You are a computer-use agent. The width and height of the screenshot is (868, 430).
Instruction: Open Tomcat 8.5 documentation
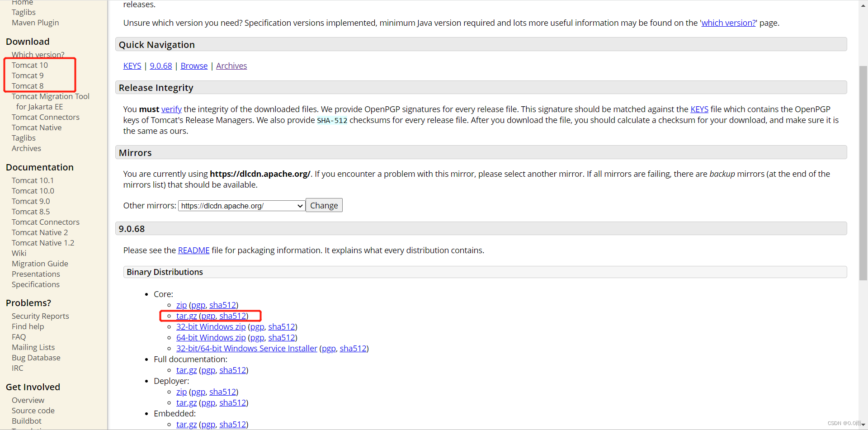tap(31, 212)
